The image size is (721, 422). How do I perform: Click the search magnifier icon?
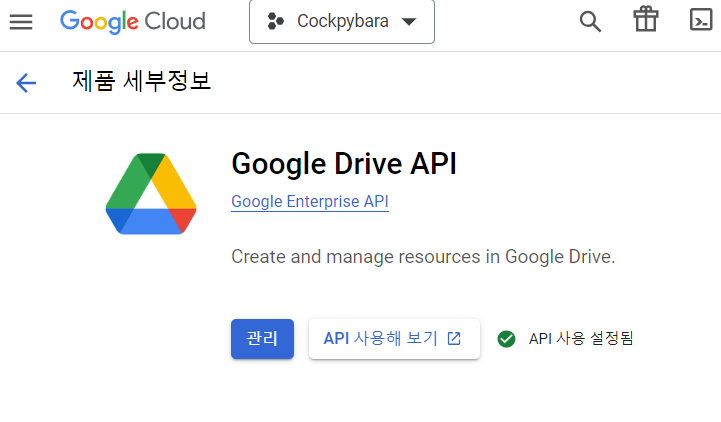coord(590,21)
